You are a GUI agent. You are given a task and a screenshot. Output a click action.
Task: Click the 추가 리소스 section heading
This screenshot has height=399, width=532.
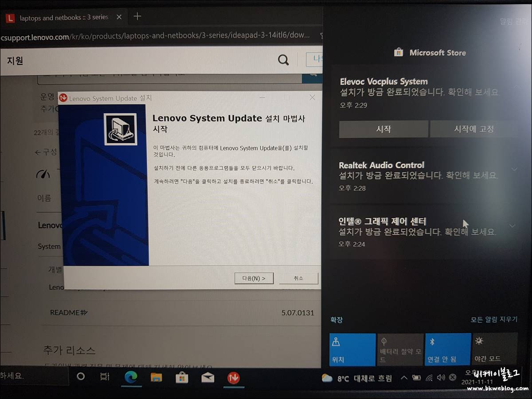[x=69, y=350]
